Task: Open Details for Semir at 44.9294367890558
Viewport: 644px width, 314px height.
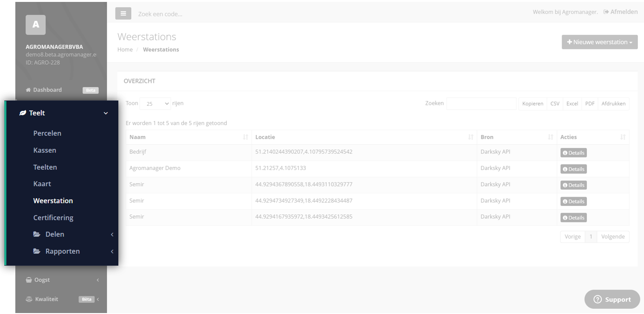Action: tap(574, 185)
